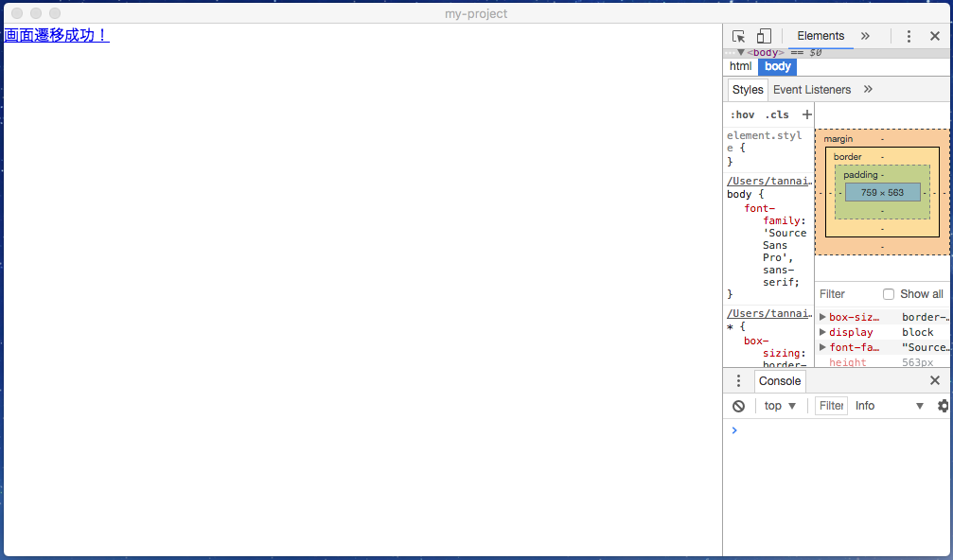The width and height of the screenshot is (953, 560).
Task: Open the Info log level dropdown
Action: coord(888,405)
